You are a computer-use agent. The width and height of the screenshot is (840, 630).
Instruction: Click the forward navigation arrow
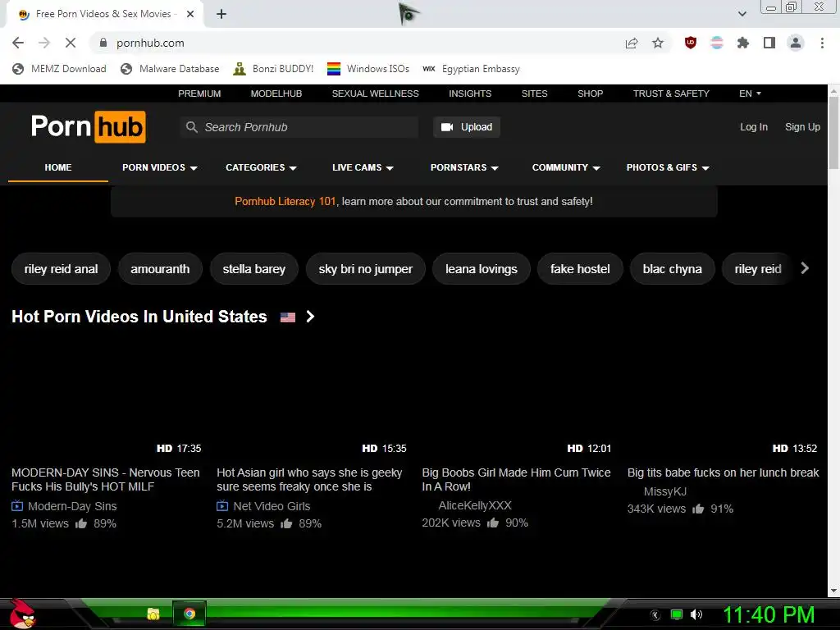tap(44, 43)
